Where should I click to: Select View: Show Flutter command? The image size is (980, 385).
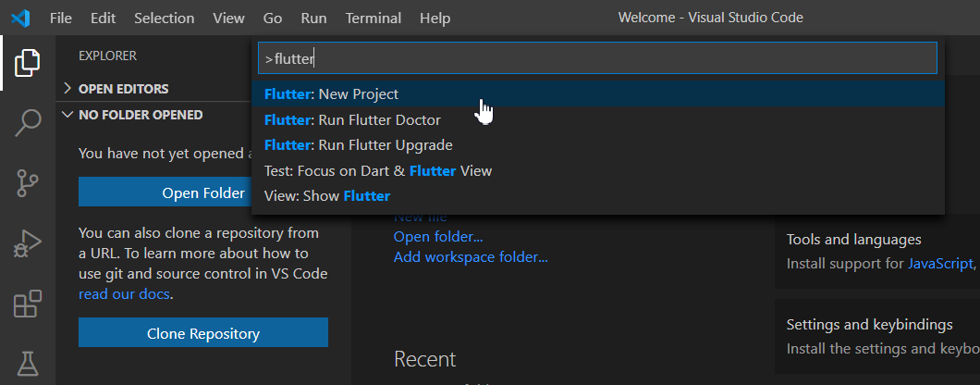pyautogui.click(x=597, y=196)
